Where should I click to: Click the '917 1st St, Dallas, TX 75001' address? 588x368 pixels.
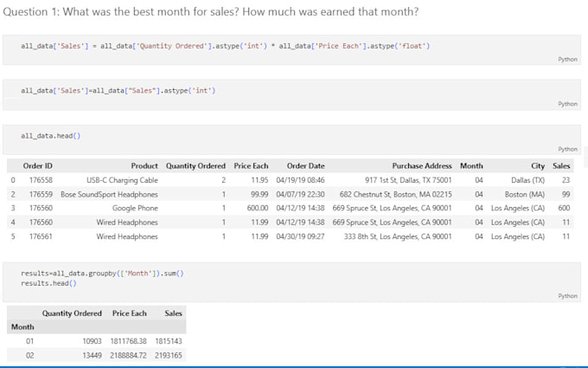[408, 180]
